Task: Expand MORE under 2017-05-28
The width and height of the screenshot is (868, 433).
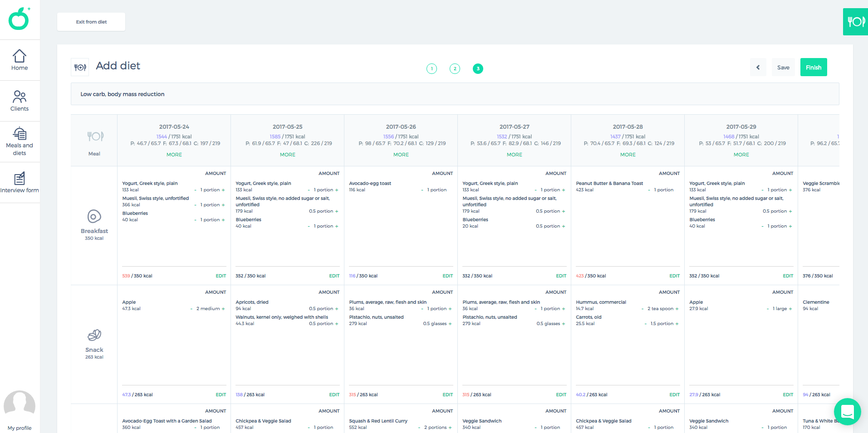Action: [x=628, y=155]
